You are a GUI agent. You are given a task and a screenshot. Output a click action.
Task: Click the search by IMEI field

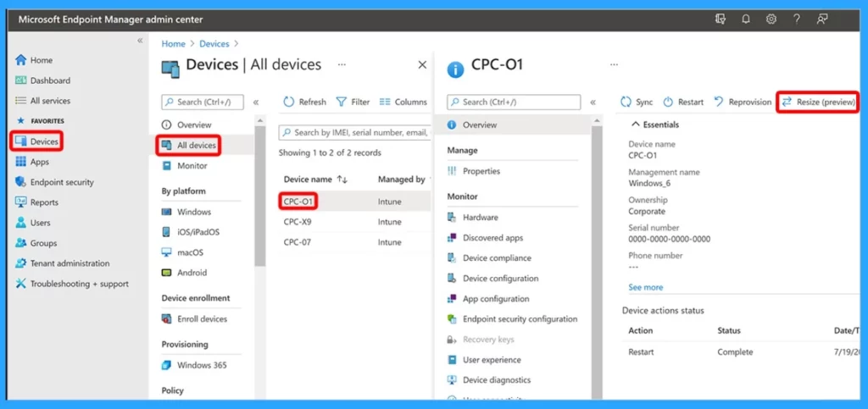coord(354,133)
